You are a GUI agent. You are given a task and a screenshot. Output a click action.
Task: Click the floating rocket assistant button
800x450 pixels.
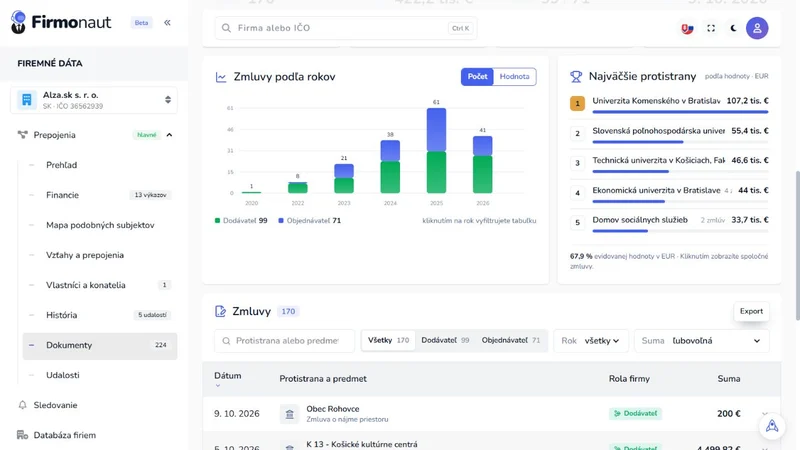click(772, 426)
